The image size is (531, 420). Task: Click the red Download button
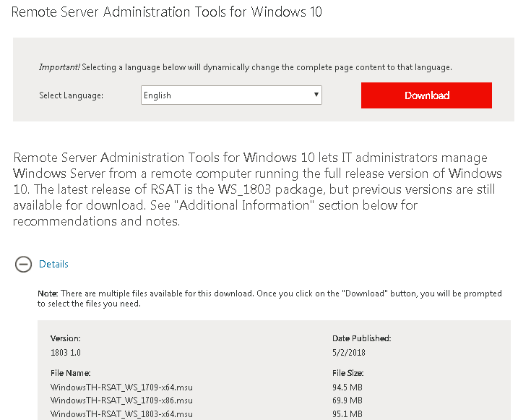(x=426, y=95)
